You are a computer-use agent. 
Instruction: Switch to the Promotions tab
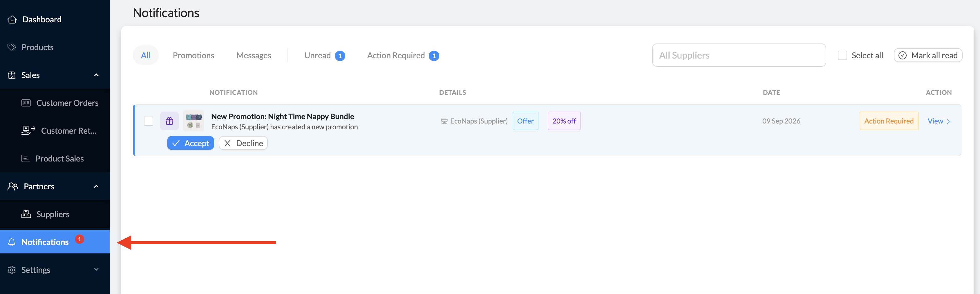click(x=193, y=56)
